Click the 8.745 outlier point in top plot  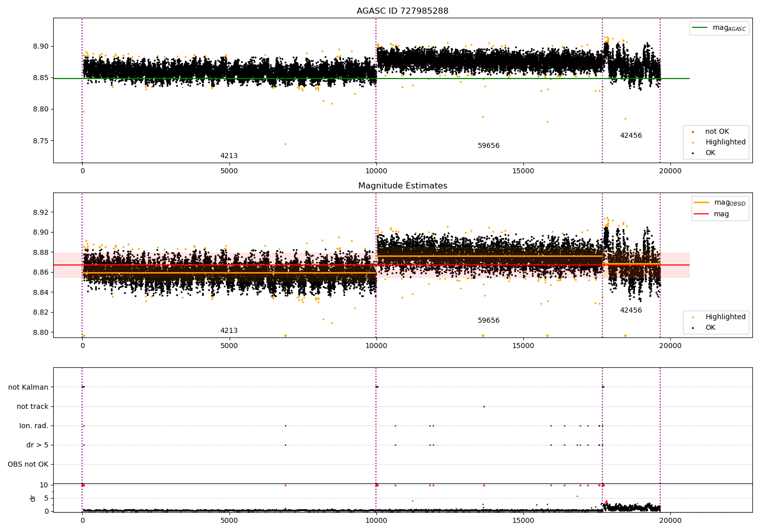click(285, 144)
